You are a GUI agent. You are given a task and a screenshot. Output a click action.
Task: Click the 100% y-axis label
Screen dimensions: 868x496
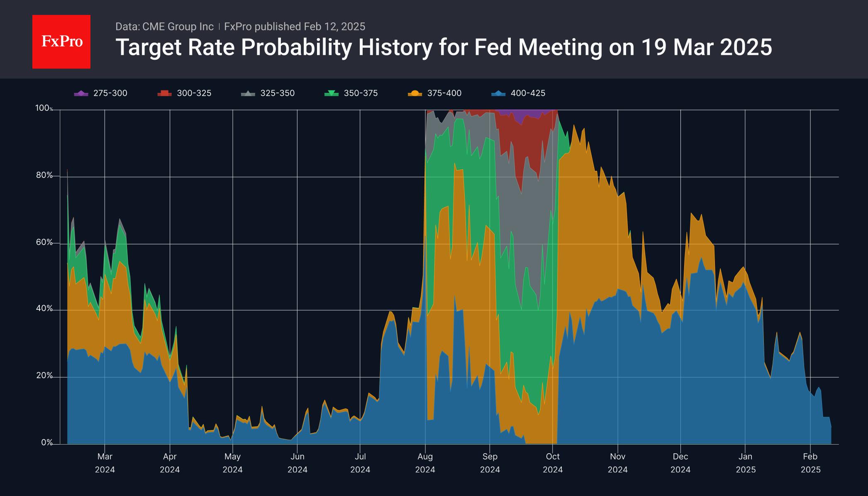coord(44,108)
